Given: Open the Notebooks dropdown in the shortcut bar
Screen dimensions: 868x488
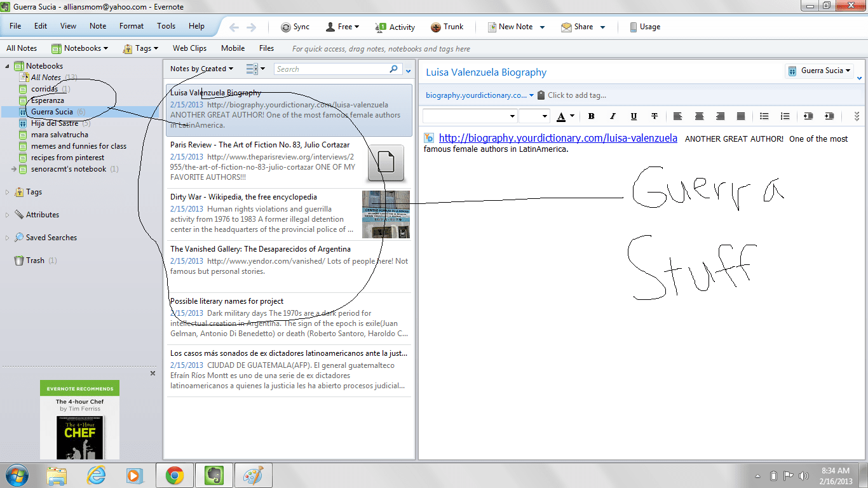Looking at the screenshot, I should pyautogui.click(x=80, y=48).
